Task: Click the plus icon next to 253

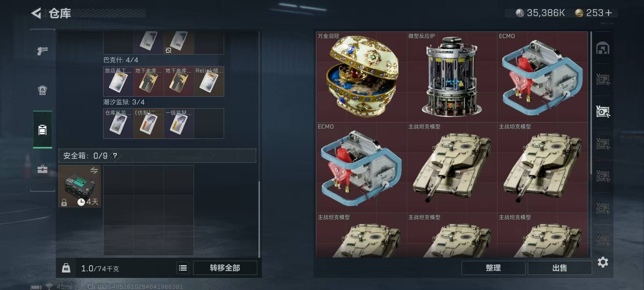Action: click(609, 13)
